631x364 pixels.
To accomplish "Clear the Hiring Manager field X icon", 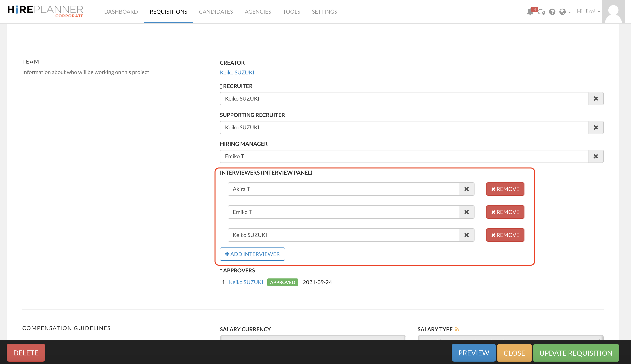I will tap(596, 156).
